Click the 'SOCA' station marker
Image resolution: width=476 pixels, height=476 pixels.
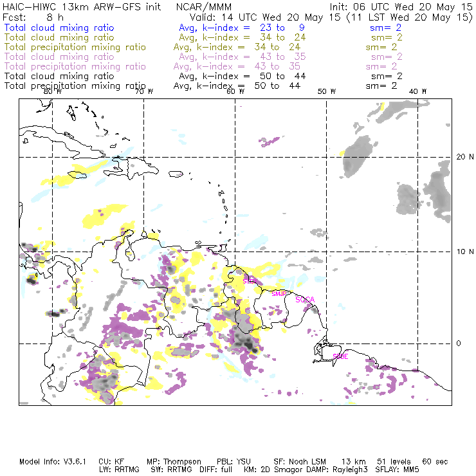click(305, 300)
